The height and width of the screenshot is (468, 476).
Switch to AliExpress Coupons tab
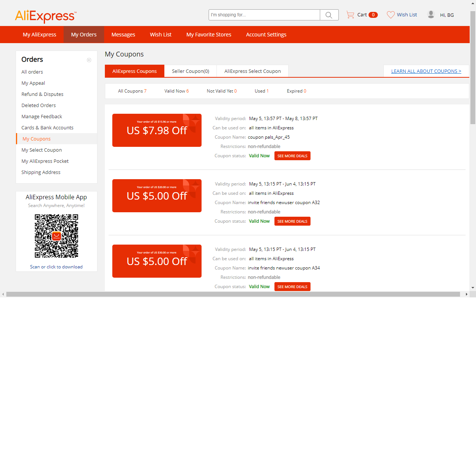coord(135,71)
